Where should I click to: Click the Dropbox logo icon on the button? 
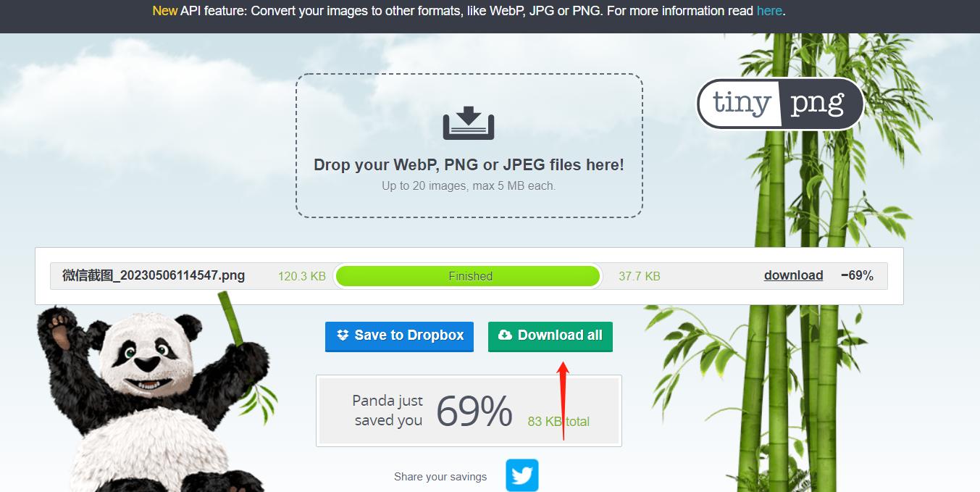343,335
